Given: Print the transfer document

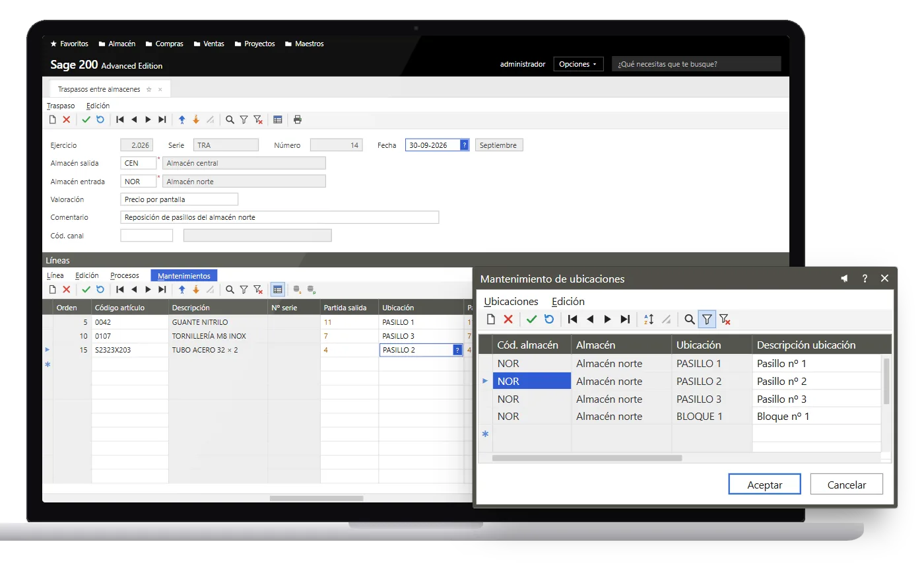Looking at the screenshot, I should tap(298, 120).
